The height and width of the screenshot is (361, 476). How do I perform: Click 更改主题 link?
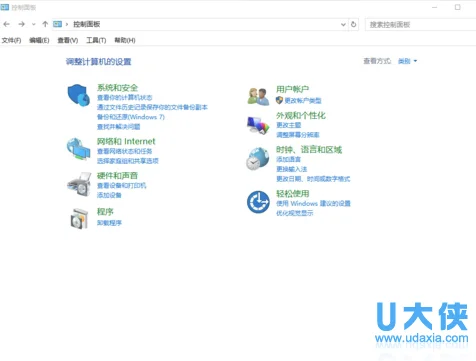tap(289, 125)
